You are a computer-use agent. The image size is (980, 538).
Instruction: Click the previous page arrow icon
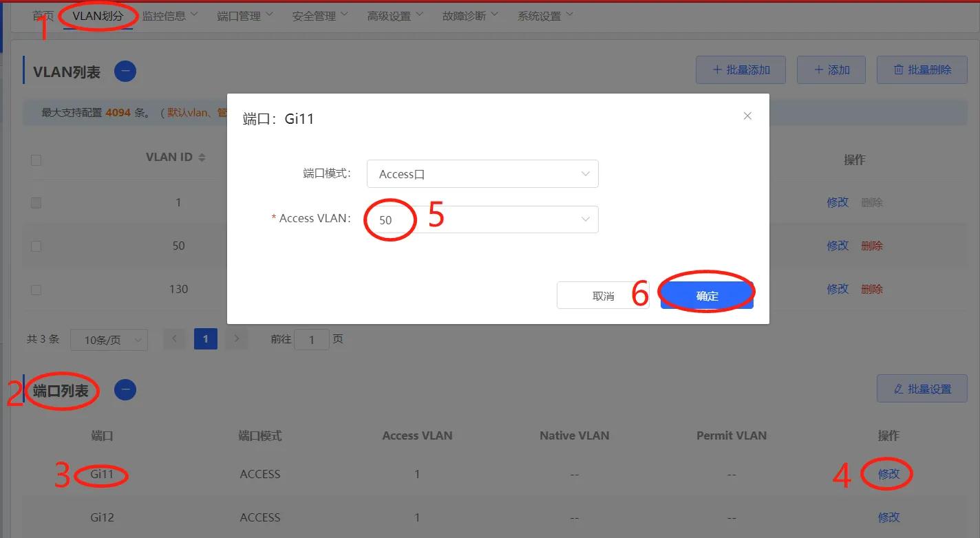(x=174, y=338)
